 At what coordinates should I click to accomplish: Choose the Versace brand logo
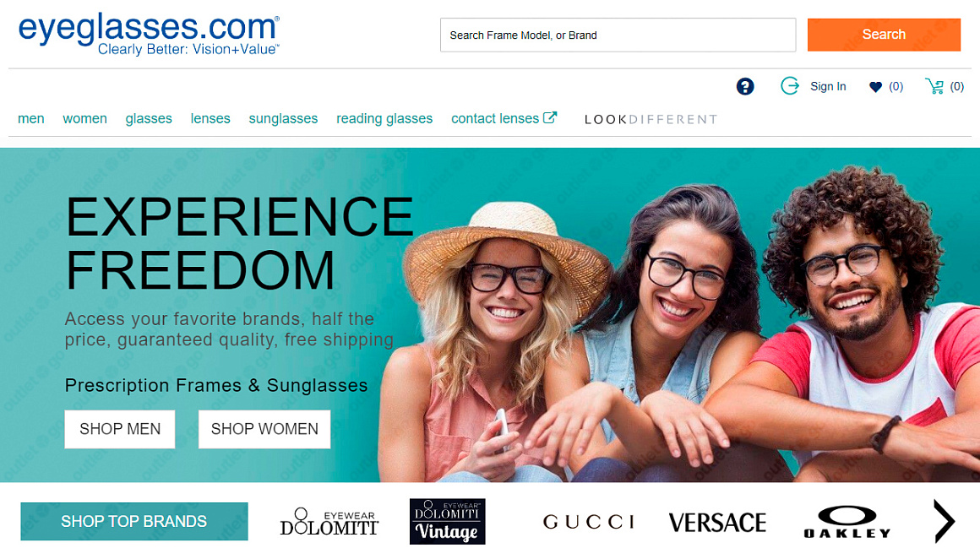(x=717, y=522)
